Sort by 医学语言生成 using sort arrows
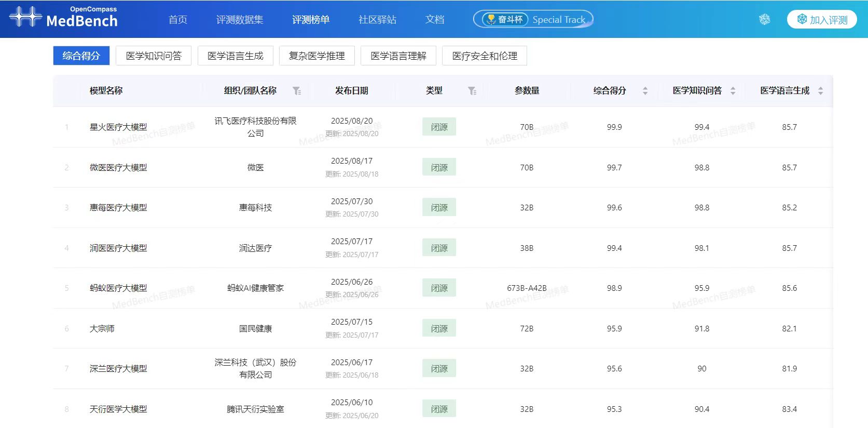This screenshot has width=868, height=428. (820, 91)
